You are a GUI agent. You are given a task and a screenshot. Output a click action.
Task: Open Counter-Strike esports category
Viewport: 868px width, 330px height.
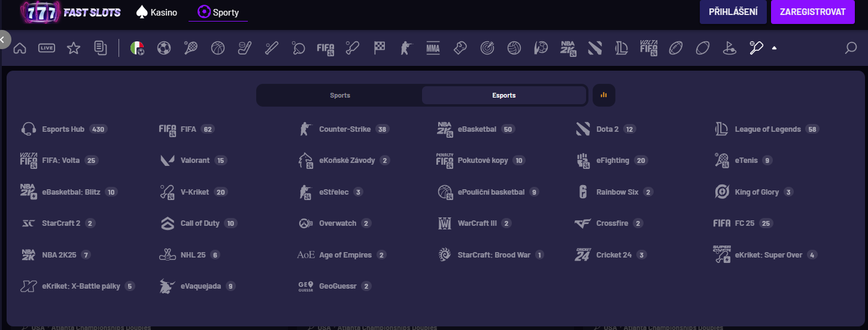click(344, 129)
